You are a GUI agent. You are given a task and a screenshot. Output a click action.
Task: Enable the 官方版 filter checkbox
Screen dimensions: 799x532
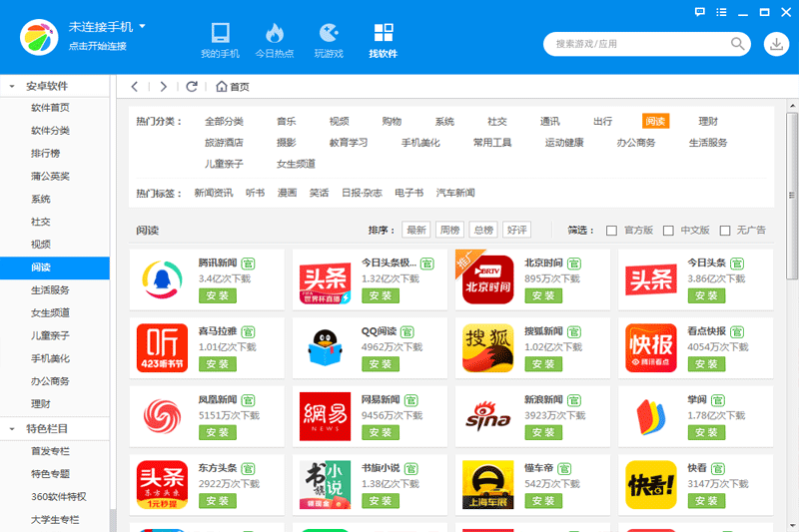[611, 231]
